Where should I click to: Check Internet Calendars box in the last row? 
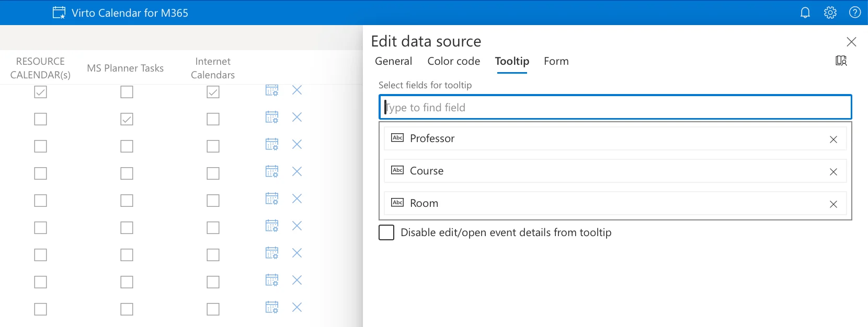click(213, 309)
